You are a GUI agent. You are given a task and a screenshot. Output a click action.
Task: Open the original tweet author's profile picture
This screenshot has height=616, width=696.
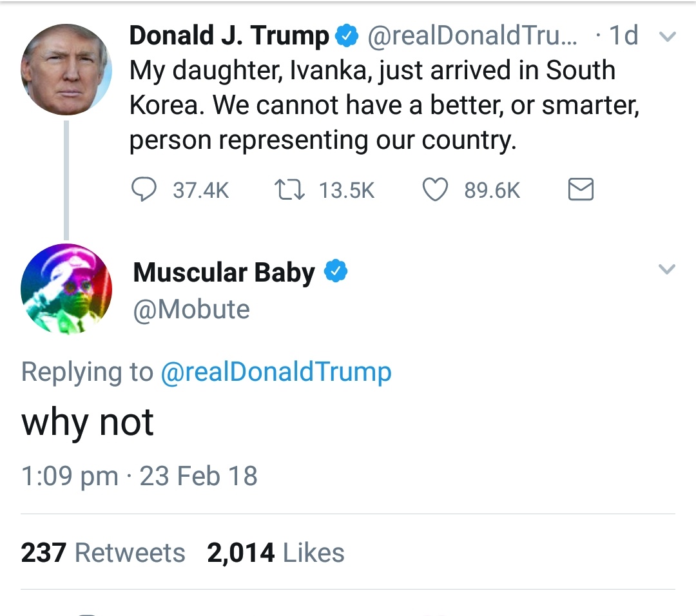[66, 70]
